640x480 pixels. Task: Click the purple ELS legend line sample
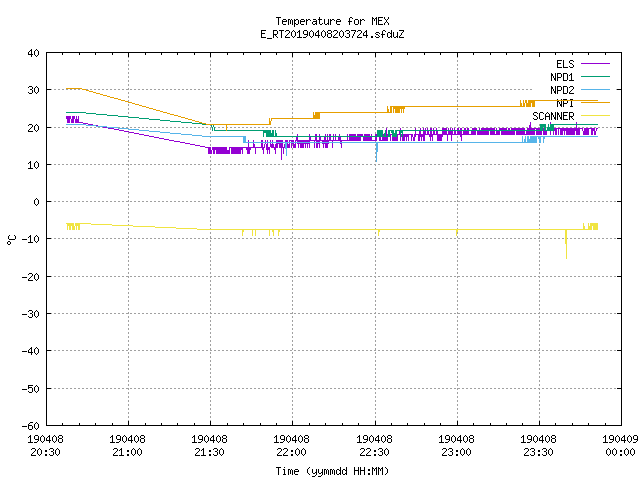pyautogui.click(x=596, y=64)
